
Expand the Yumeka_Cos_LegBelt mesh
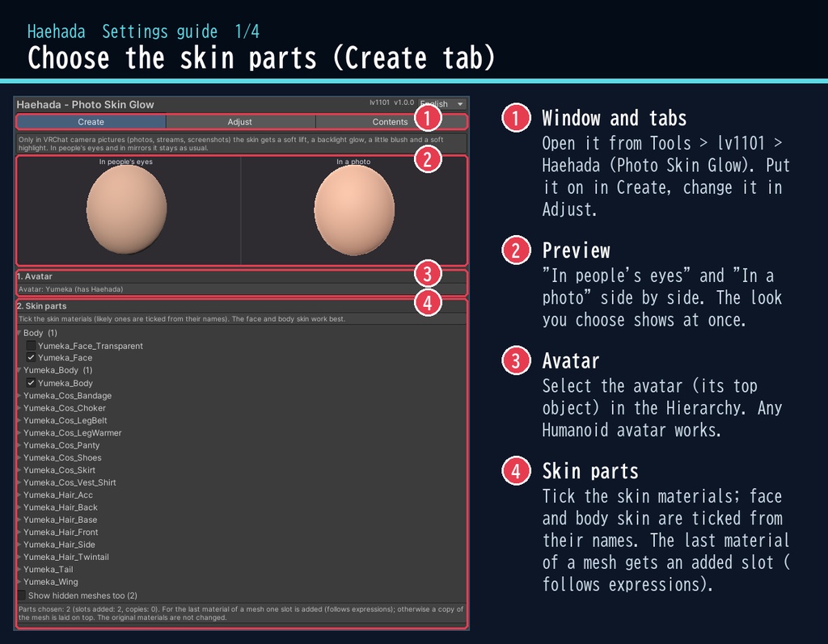[x=19, y=420]
